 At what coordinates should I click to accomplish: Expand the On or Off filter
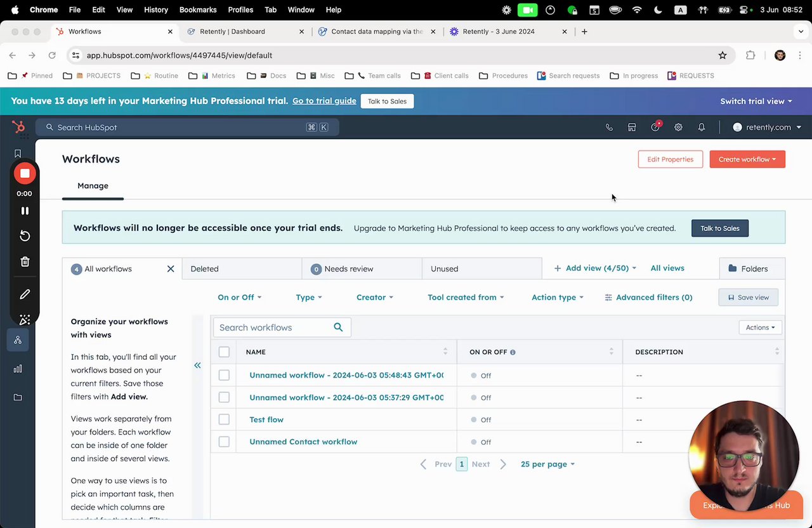tap(239, 297)
